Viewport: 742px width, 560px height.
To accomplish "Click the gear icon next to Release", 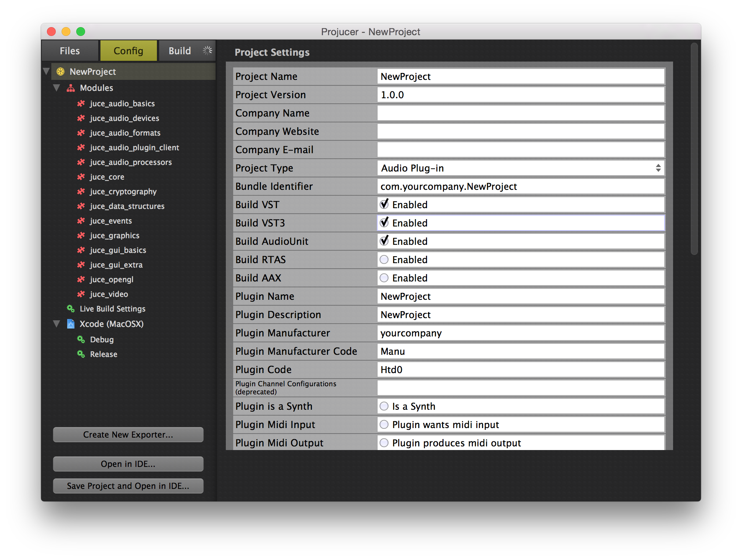I will pos(81,354).
